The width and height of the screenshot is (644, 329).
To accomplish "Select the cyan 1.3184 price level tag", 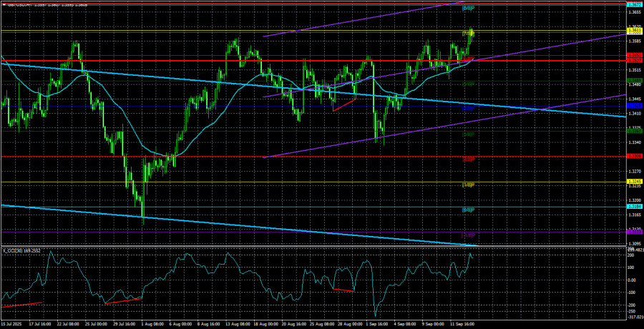I will point(633,207).
